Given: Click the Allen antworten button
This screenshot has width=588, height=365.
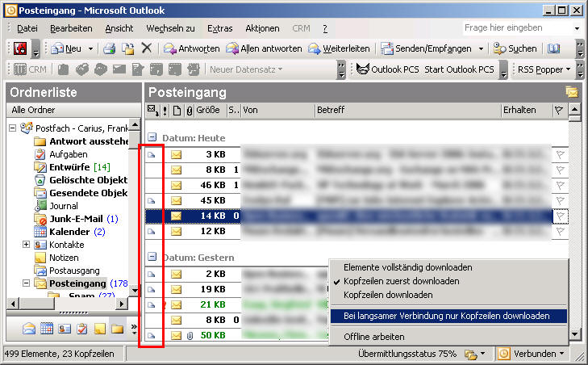Looking at the screenshot, I should (x=264, y=48).
